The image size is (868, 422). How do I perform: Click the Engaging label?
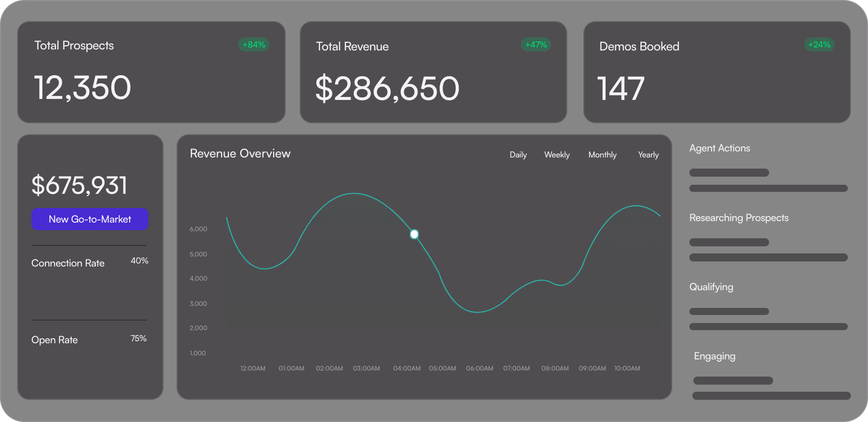(x=715, y=356)
